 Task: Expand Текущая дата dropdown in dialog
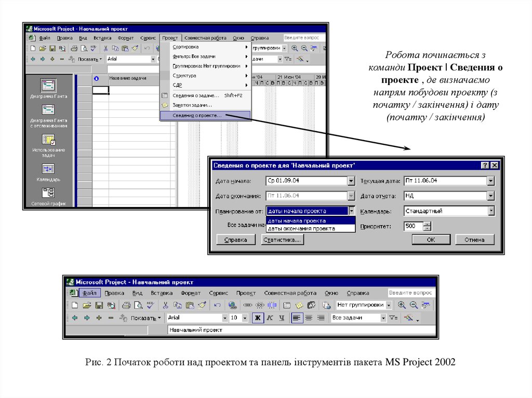(490, 181)
